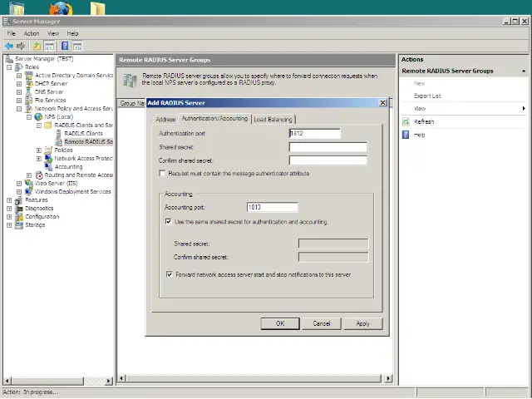Click the Accounting port field
This screenshot has height=399, width=532.
(273, 207)
